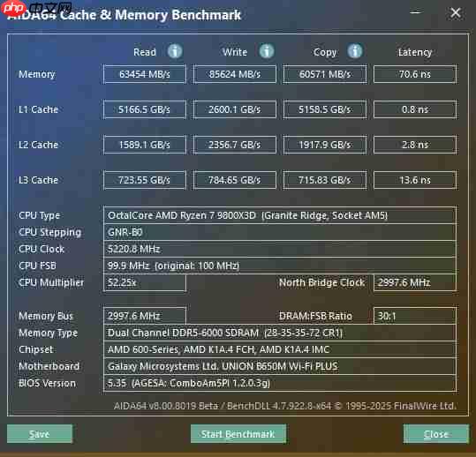This screenshot has height=457, width=476.
Task: Click the info icon next to Read
Action: (x=175, y=51)
